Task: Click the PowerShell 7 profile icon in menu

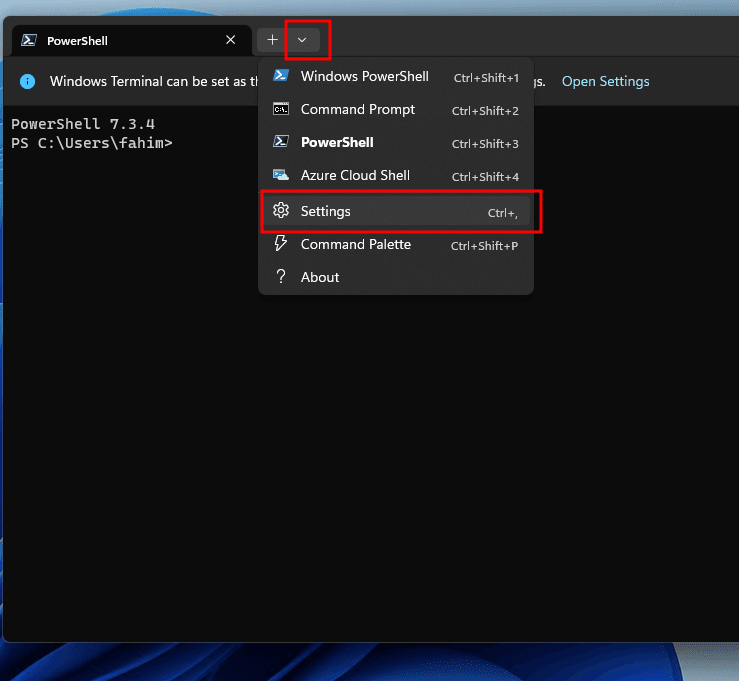Action: coord(281,141)
